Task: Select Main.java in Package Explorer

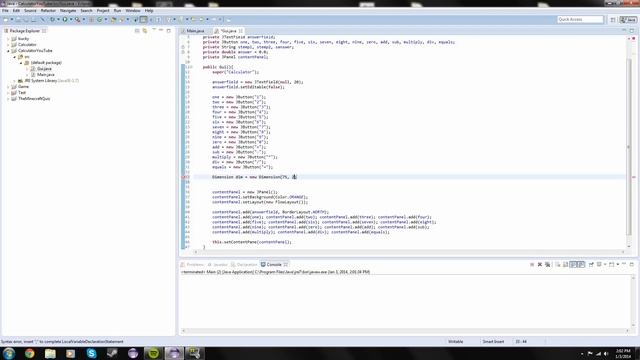Action: [45, 75]
